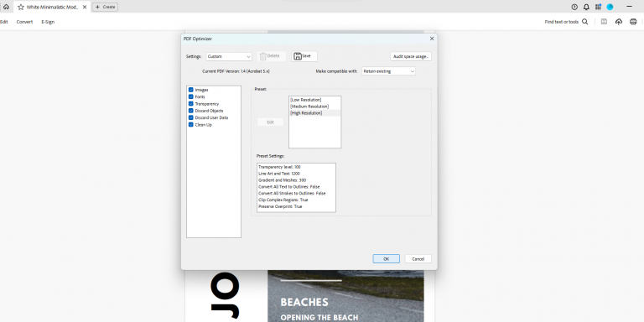Viewport: 644px width, 322px height.
Task: Select the Transparency panel label
Action: point(207,104)
